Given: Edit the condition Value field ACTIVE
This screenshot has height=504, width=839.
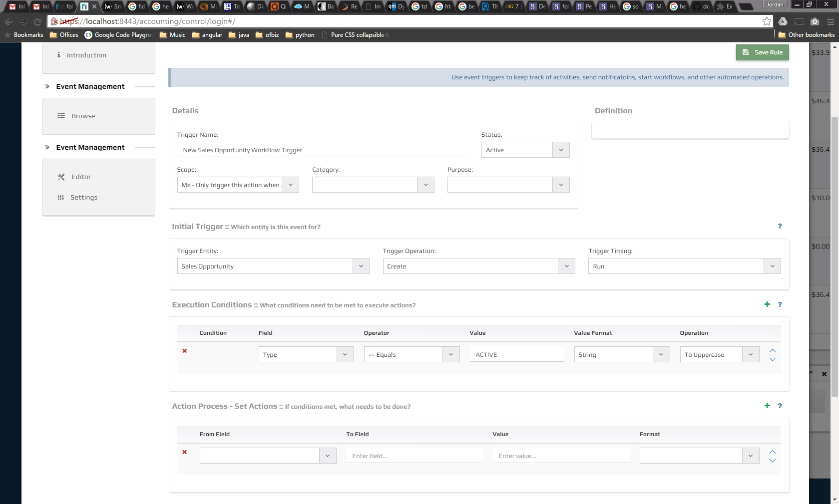Looking at the screenshot, I should point(517,354).
